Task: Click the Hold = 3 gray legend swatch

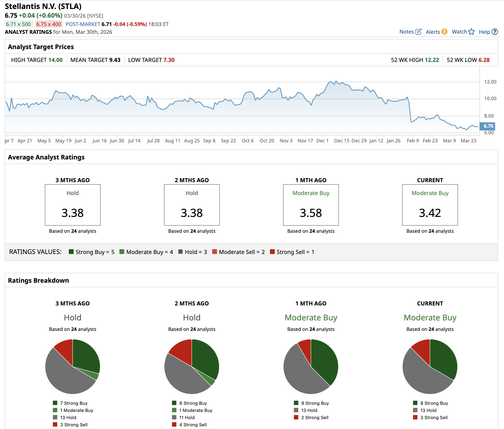Action: [x=180, y=252]
